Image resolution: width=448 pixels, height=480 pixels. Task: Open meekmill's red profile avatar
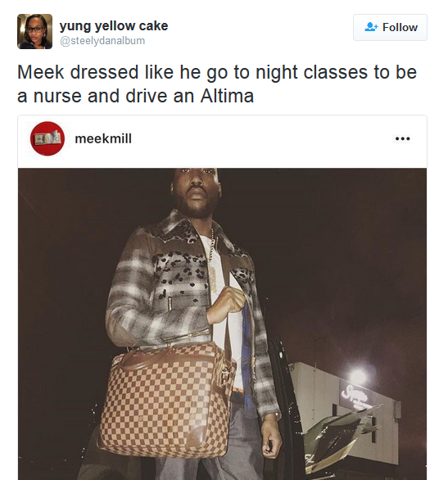pos(48,138)
